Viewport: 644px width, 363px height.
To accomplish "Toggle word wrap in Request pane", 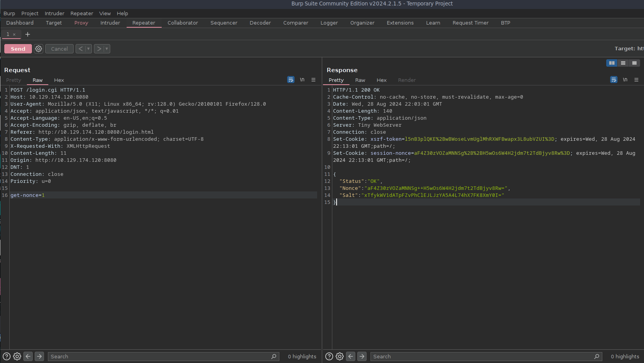I will (291, 80).
